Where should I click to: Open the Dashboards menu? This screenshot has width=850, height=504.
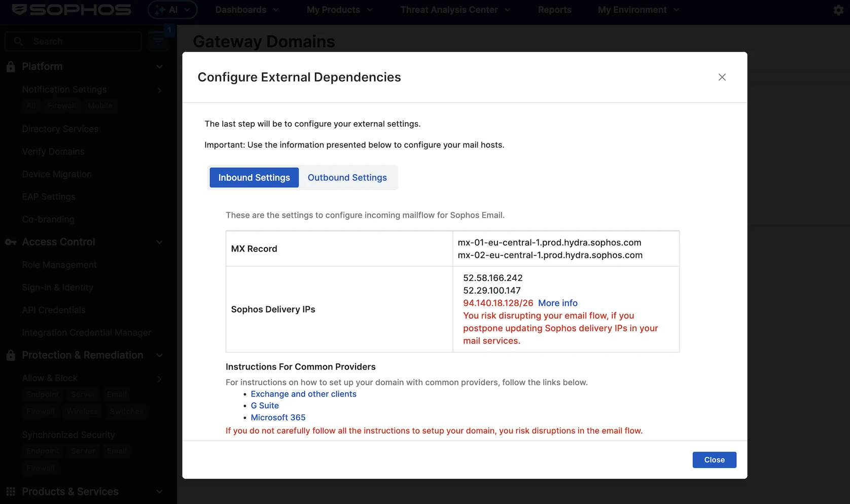pyautogui.click(x=247, y=10)
